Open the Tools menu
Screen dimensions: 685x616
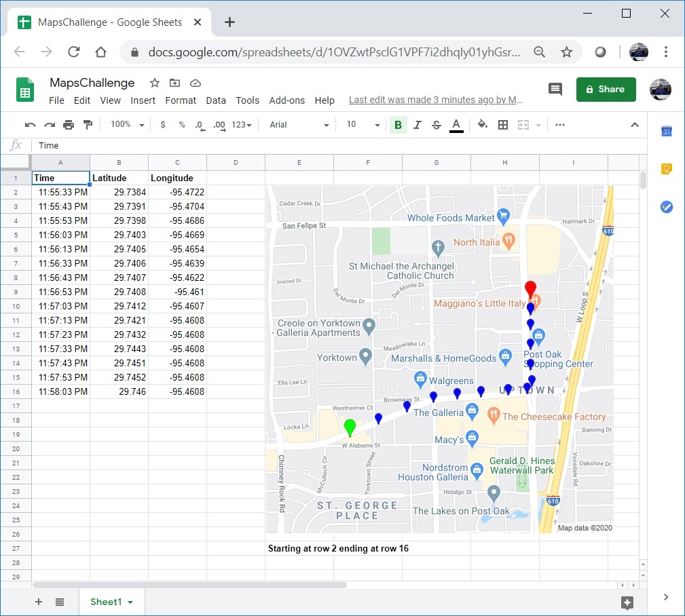click(x=247, y=100)
